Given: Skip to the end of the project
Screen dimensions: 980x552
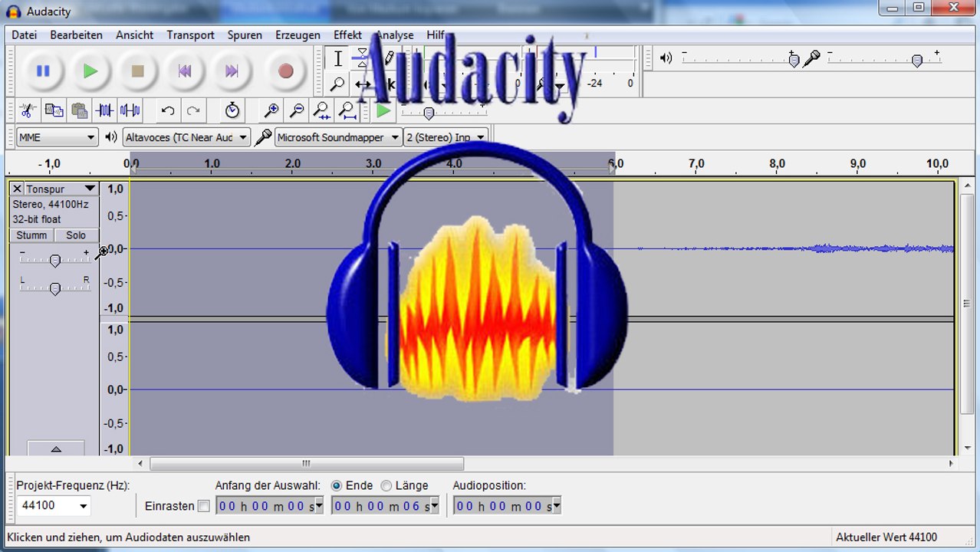Looking at the screenshot, I should click(x=232, y=71).
